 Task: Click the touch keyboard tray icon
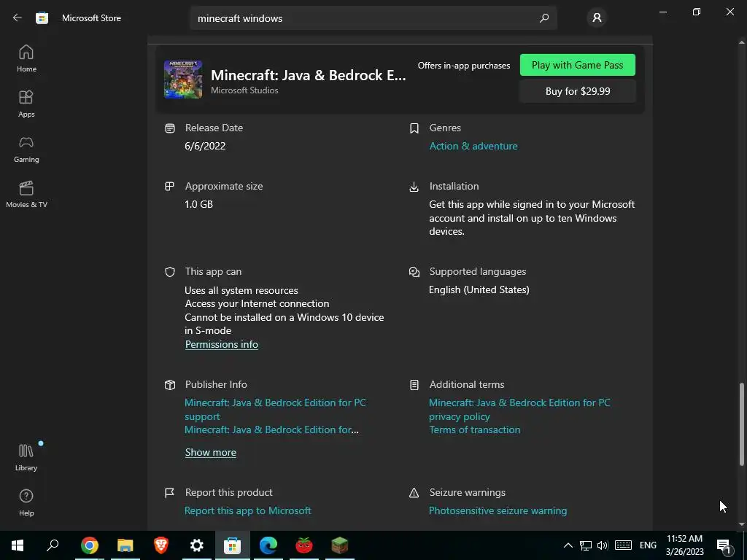tap(623, 545)
